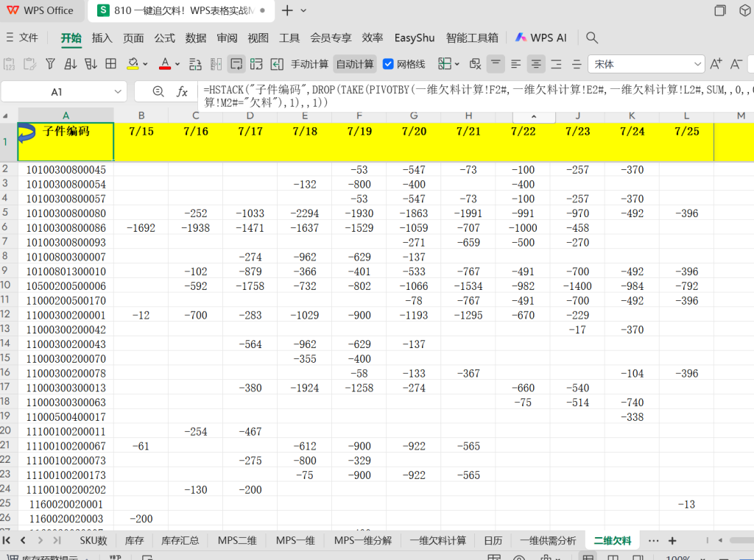Show more sheets via ellipsis button
Viewport: 754px width, 560px height.
[x=653, y=540]
